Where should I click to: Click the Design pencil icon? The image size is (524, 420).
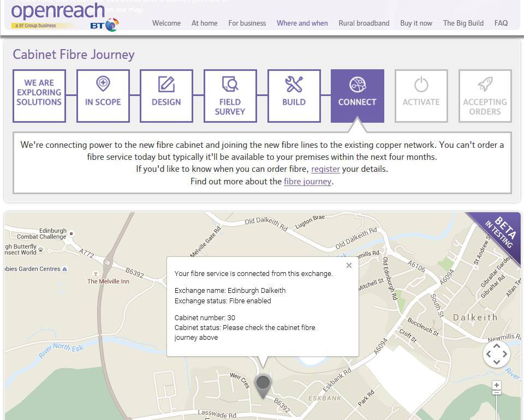click(166, 84)
